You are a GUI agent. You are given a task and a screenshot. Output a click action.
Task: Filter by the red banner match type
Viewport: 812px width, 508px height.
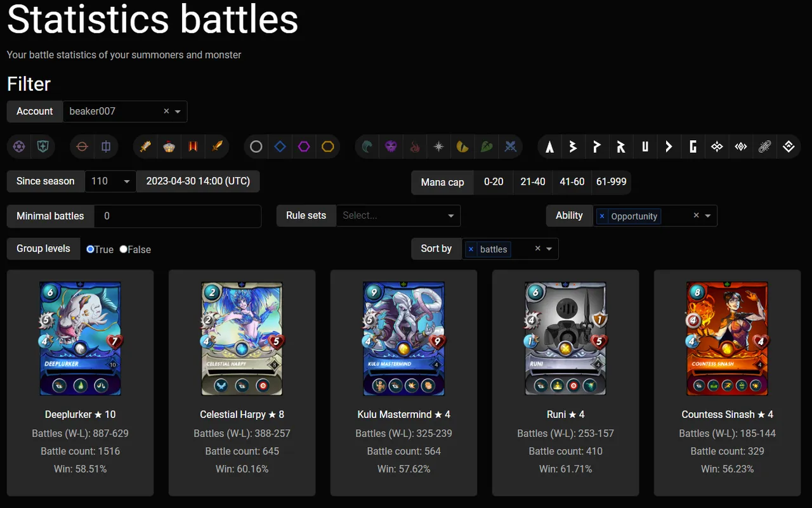tap(193, 147)
